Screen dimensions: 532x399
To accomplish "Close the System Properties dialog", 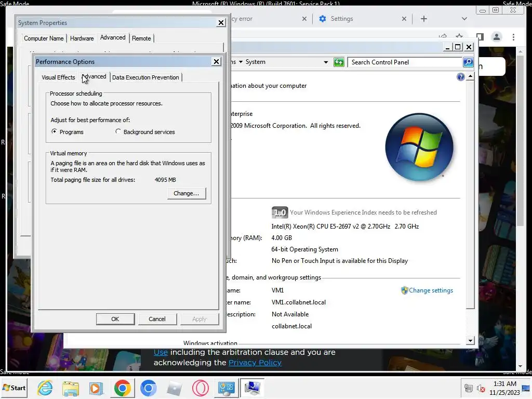I will pos(221,23).
